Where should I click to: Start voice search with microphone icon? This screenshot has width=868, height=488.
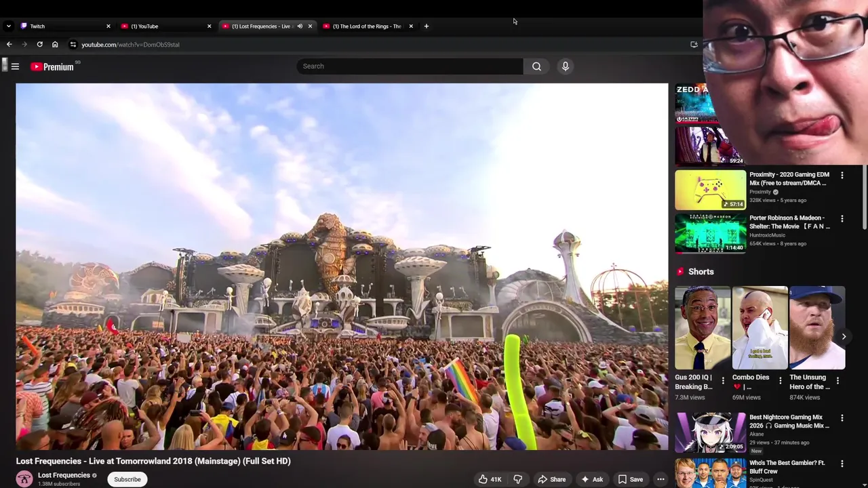pos(565,66)
